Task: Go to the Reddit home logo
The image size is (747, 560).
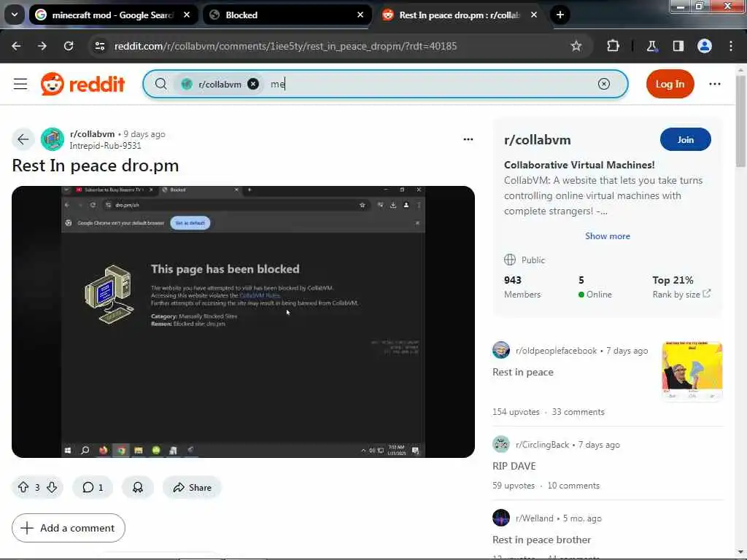Action: 83,84
